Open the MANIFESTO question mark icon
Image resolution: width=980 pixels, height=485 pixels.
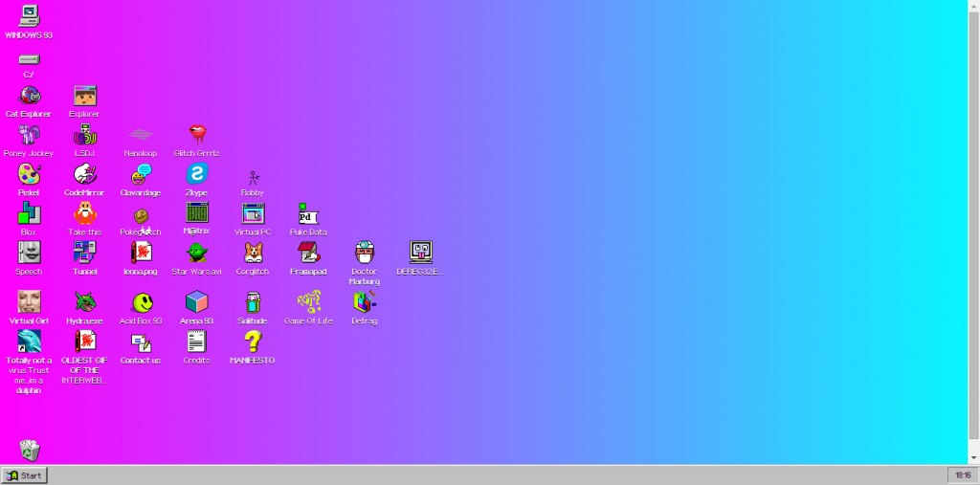pyautogui.click(x=253, y=342)
